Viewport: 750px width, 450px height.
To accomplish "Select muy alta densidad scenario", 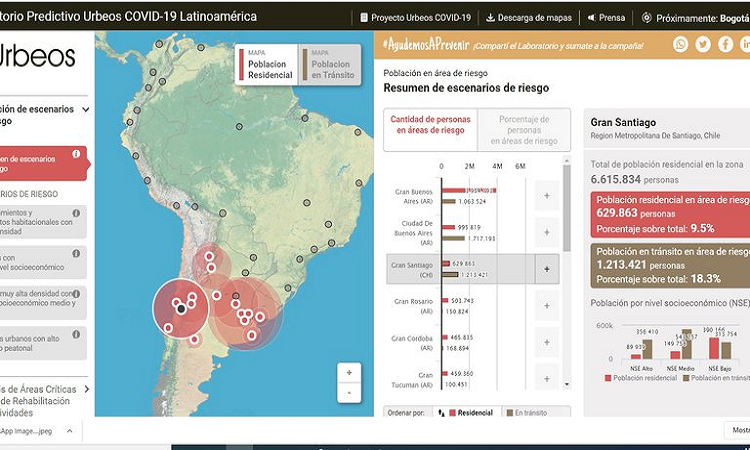I will (x=43, y=303).
